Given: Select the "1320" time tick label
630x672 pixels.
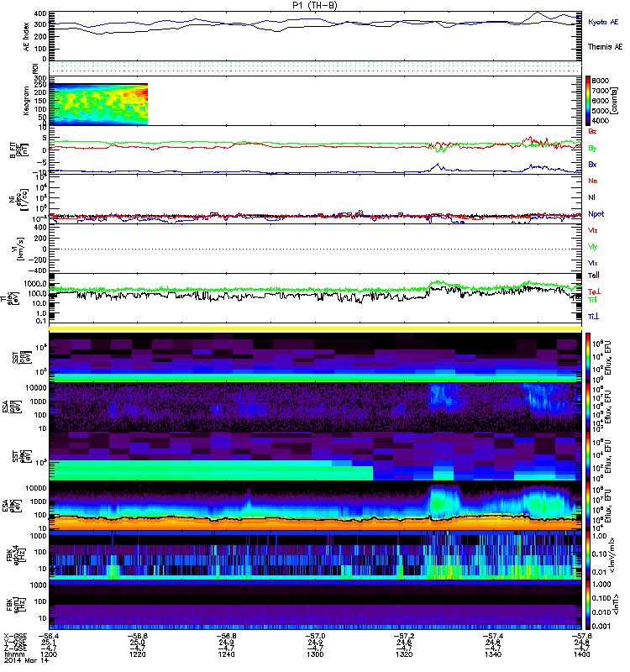Looking at the screenshot, I should click(404, 654).
